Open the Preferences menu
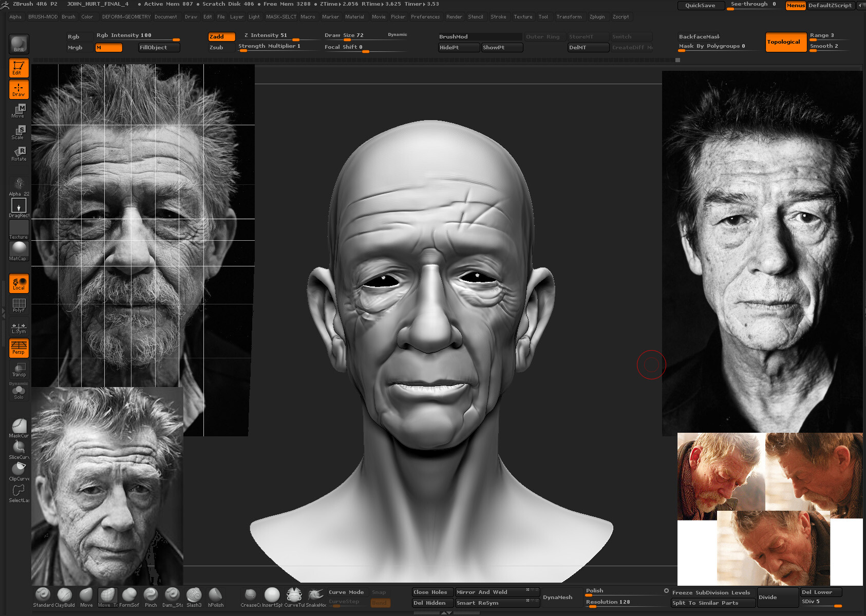The image size is (866, 616). click(425, 16)
